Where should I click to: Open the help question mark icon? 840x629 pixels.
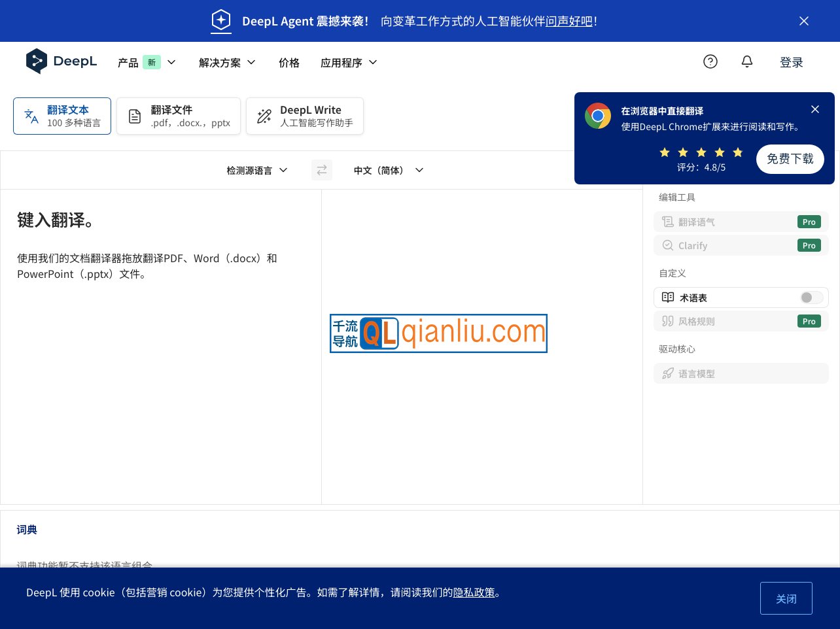[x=710, y=61]
